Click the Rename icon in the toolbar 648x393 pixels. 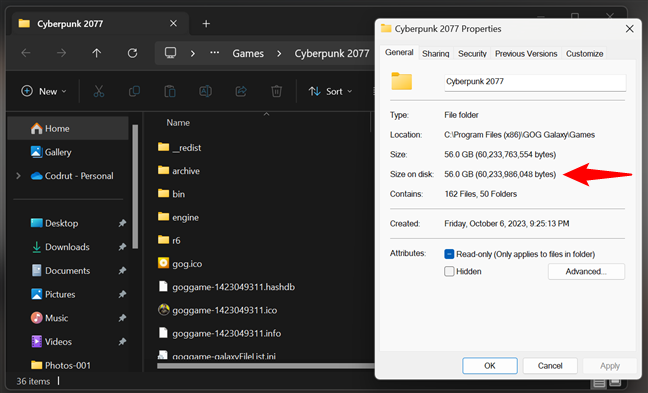[x=205, y=91]
